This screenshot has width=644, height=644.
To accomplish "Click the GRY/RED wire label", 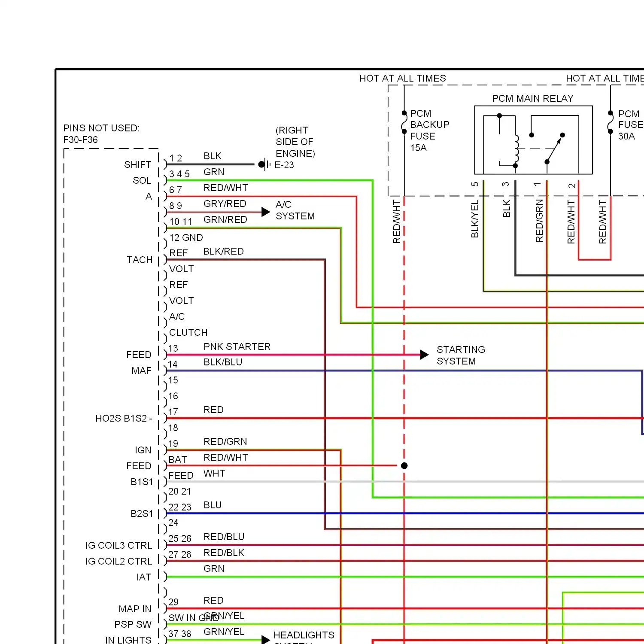I will pos(225,204).
